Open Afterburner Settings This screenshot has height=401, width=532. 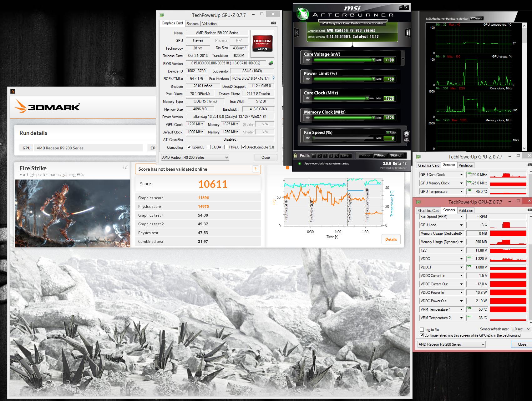click(x=396, y=155)
